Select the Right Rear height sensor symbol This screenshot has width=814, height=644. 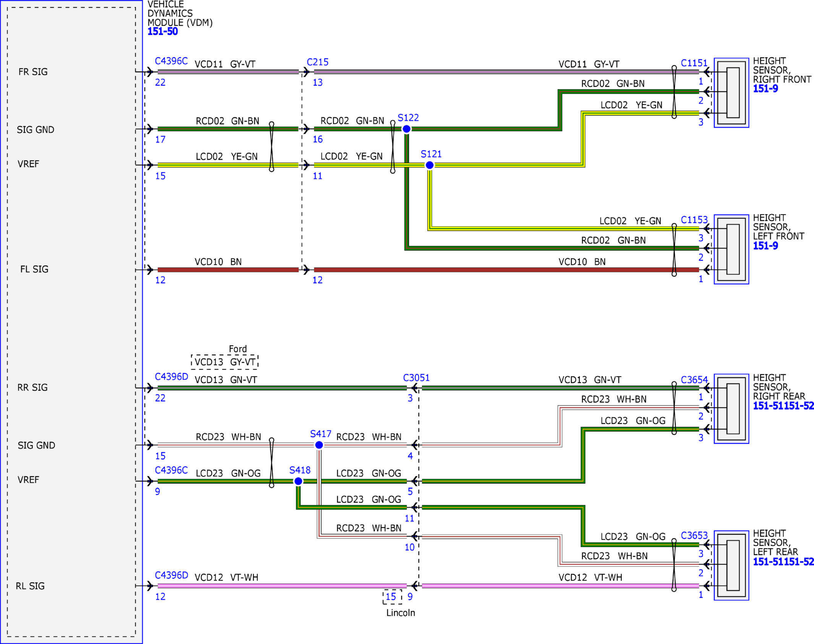(x=731, y=409)
